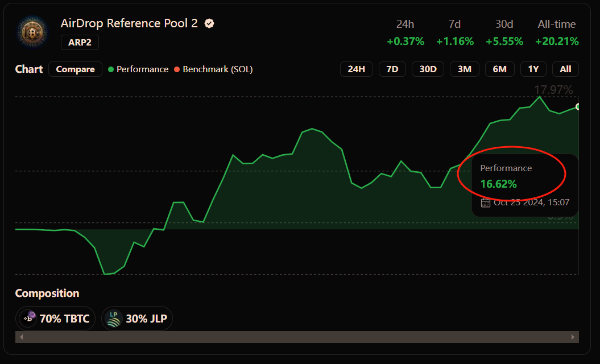Click the 30d +5.55% performance value
600x364 pixels.
pos(504,42)
